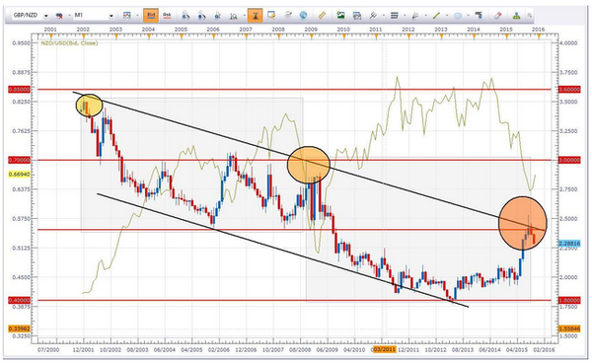Screen dimensions: 592x364
Task: Select the zoom-to-area tool
Action: coord(234,16)
